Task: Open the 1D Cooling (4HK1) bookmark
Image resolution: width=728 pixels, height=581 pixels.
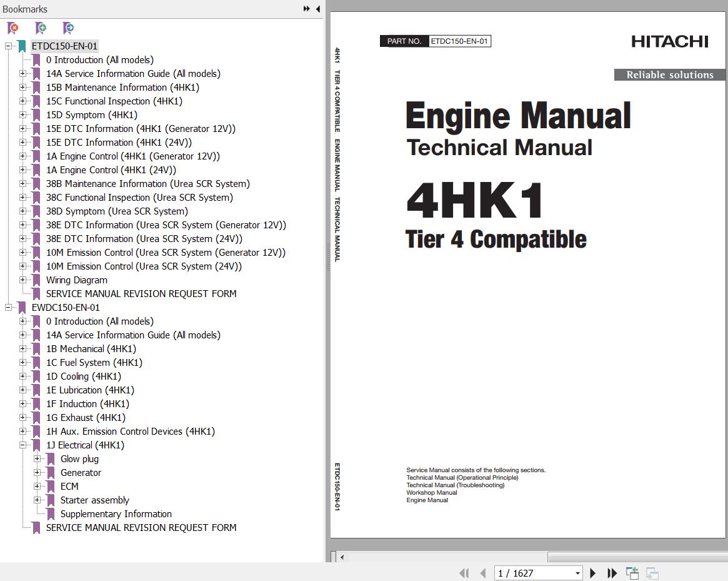Action: point(84,376)
